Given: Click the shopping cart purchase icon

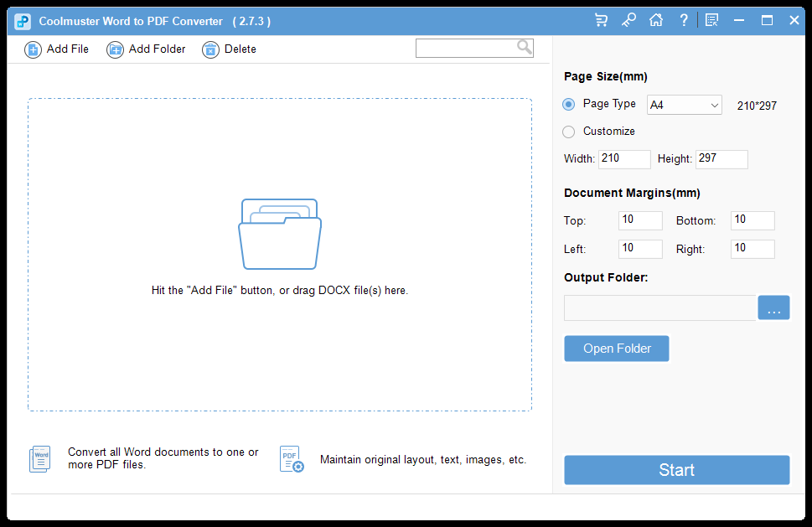Looking at the screenshot, I should pyautogui.click(x=601, y=20).
